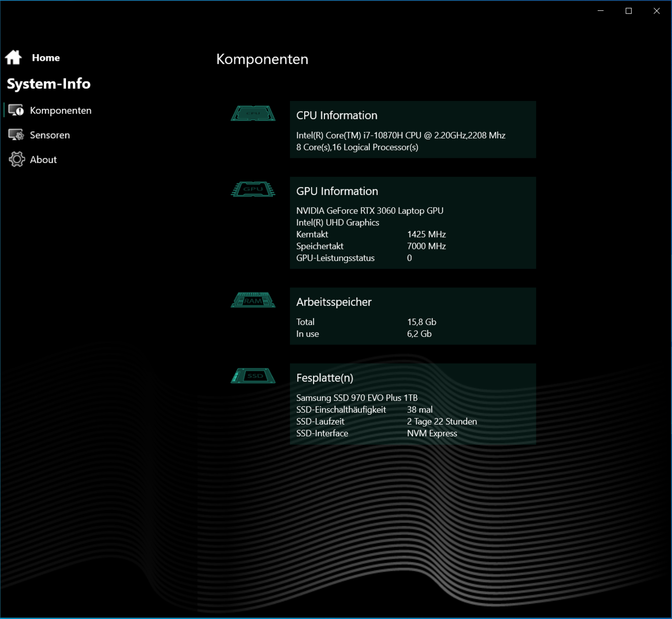Minimize the System-Info window

(601, 11)
